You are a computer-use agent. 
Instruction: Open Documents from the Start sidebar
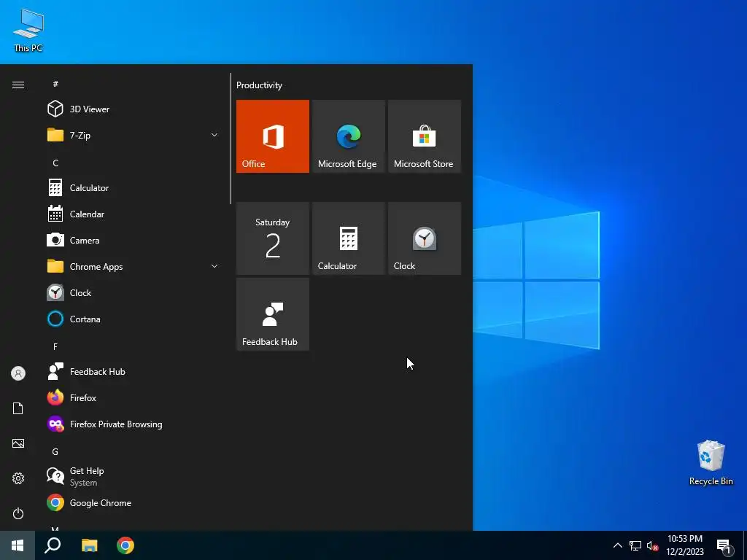pyautogui.click(x=18, y=408)
